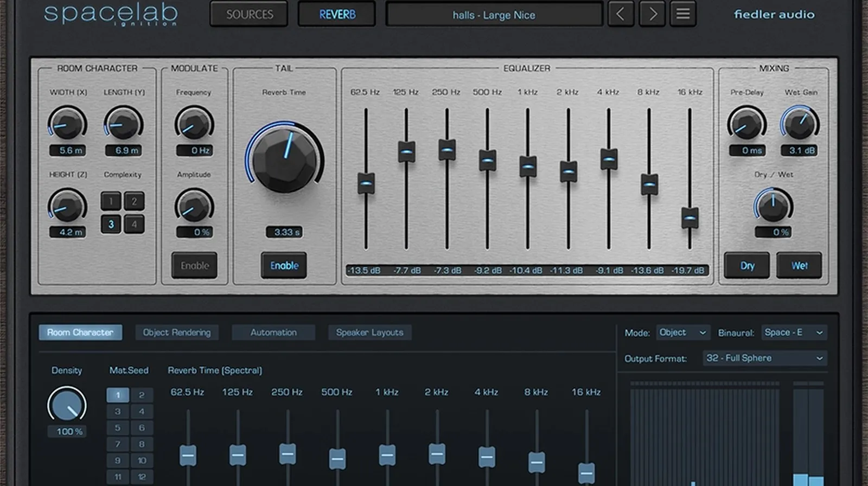Viewport: 868px width, 486px height.
Task: Toggle the Tail Enable button
Action: tap(284, 265)
